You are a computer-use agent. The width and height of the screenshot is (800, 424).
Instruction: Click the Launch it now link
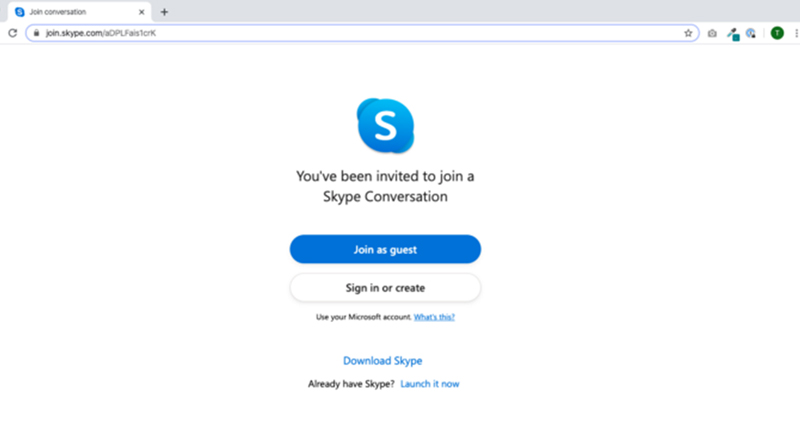pos(430,384)
